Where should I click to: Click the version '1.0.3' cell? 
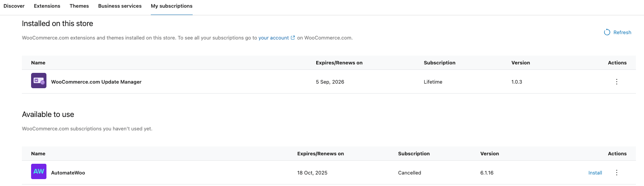coord(517,82)
